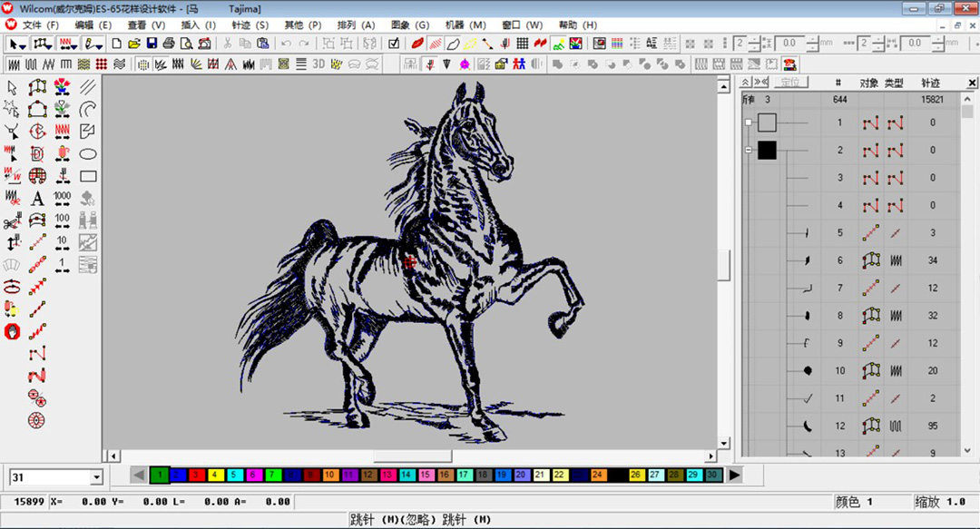980x529 pixels.
Task: Save the design with the floppy disk icon
Action: tap(152, 44)
